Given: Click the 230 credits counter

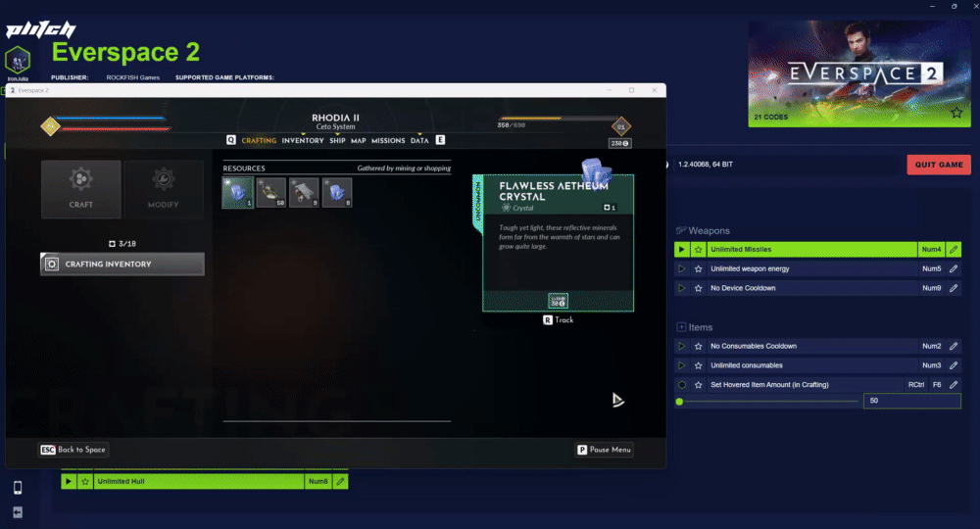Looking at the screenshot, I should (x=619, y=144).
